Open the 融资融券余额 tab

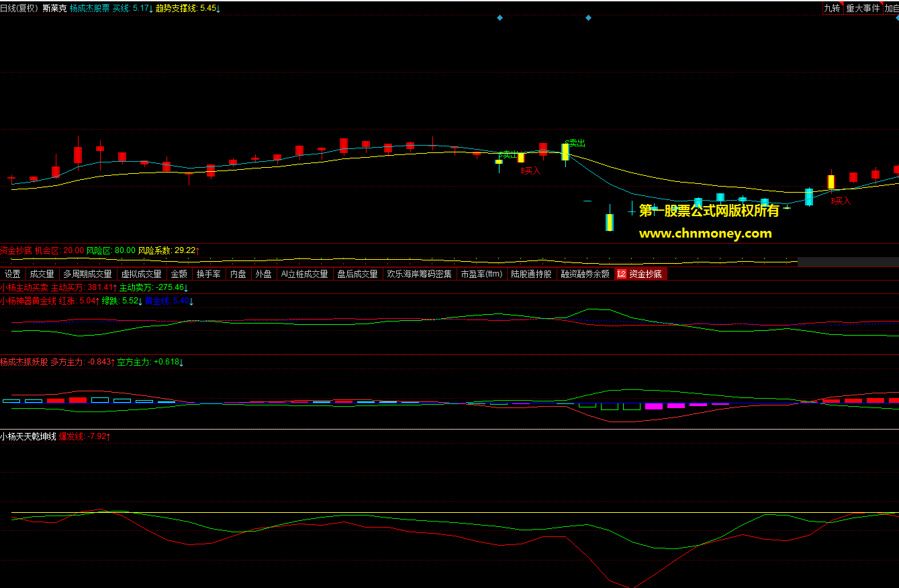585,274
